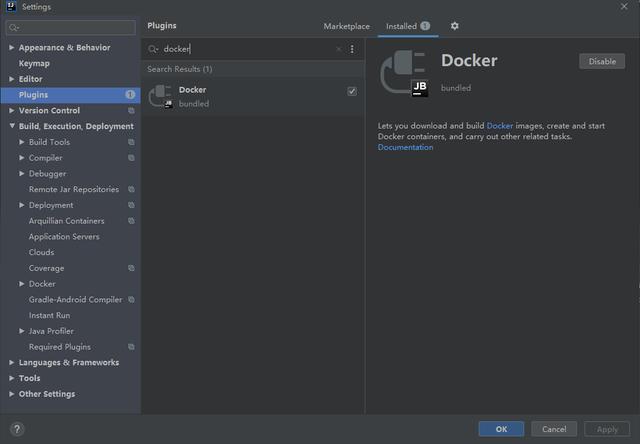The width and height of the screenshot is (640, 444).
Task: Click project-level icon next to Build Tools
Action: coord(131,142)
